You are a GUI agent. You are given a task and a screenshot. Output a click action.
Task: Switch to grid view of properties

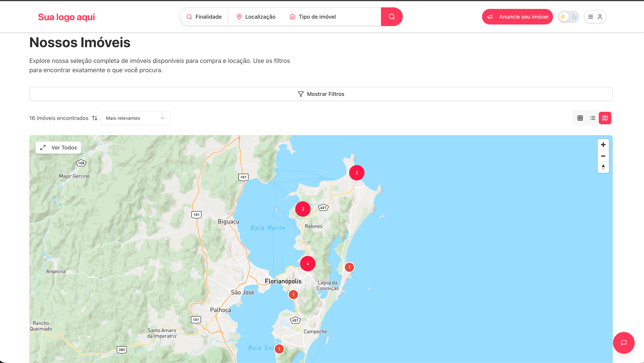[580, 118]
